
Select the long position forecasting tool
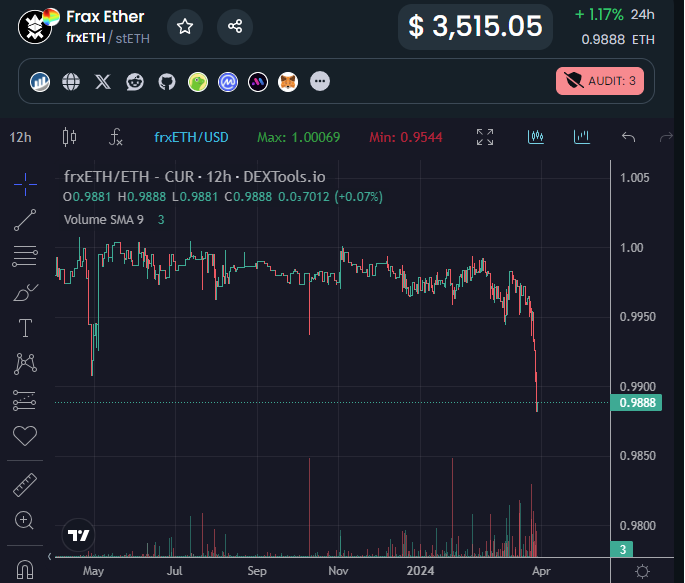25,400
